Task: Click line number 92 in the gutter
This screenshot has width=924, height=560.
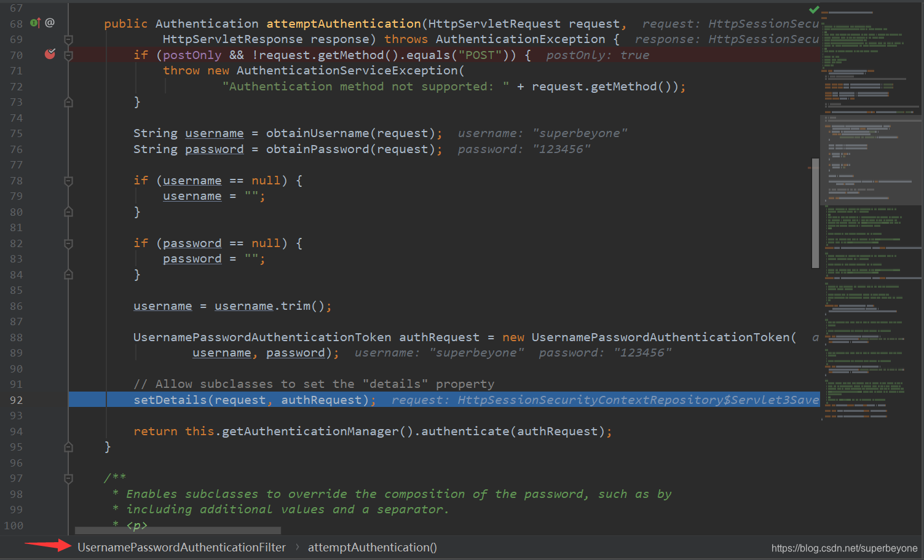Action: point(16,400)
